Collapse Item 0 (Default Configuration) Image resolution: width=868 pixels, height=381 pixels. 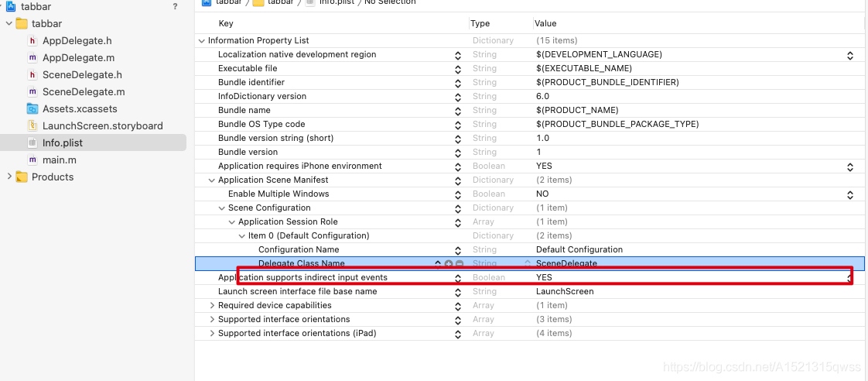[x=242, y=235]
